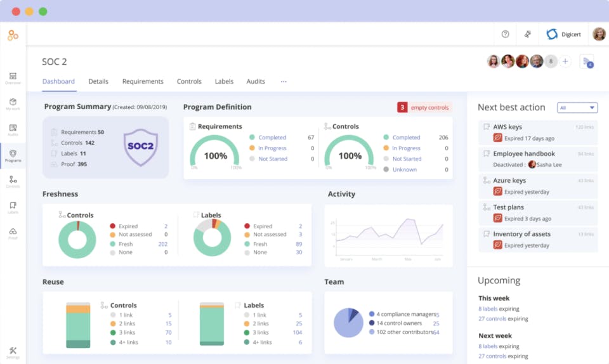The image size is (609, 364).
Task: Click the Completed requirements legend link
Action: pos(272,138)
